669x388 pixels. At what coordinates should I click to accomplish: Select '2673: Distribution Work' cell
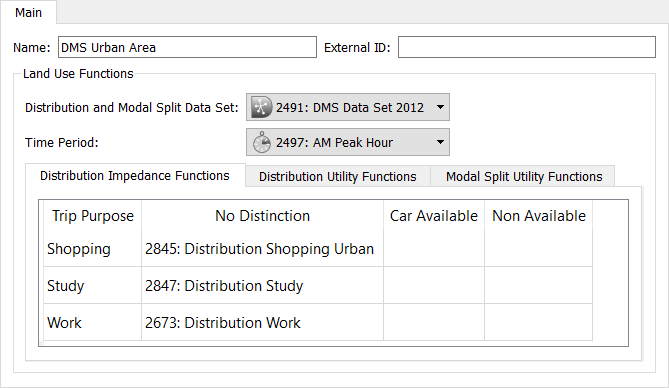pos(262,322)
